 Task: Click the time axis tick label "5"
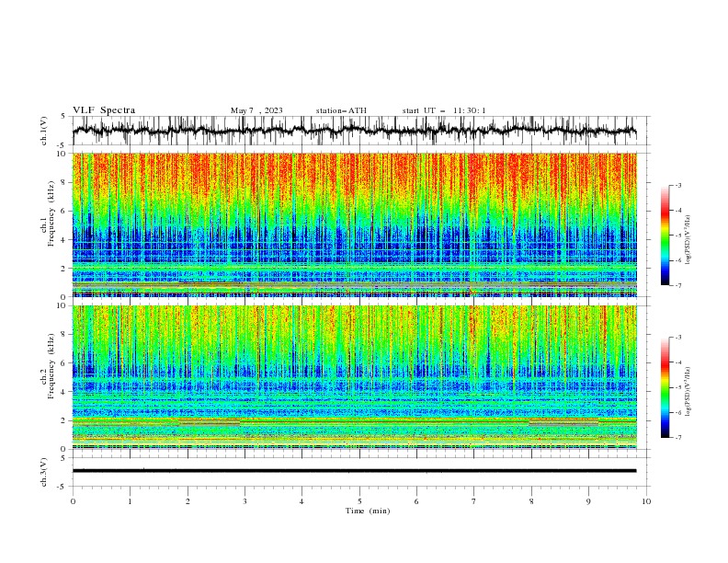click(359, 501)
